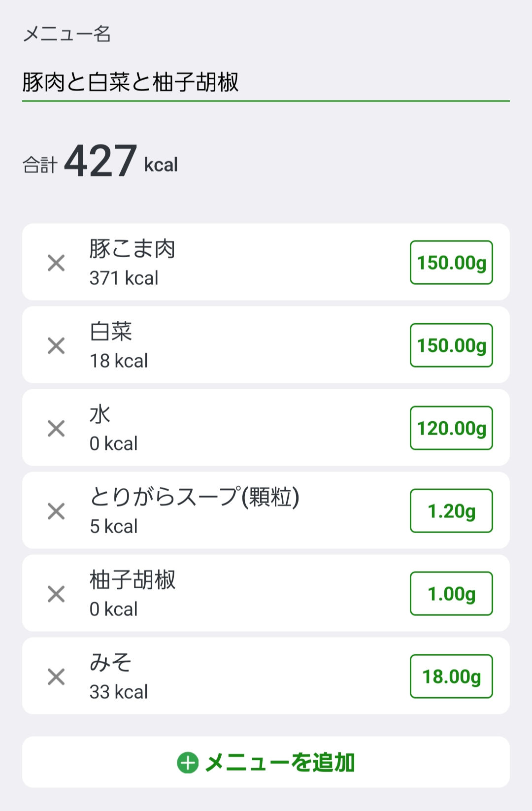Edit the 1.20g amount for とりがらスープ

pyautogui.click(x=451, y=511)
